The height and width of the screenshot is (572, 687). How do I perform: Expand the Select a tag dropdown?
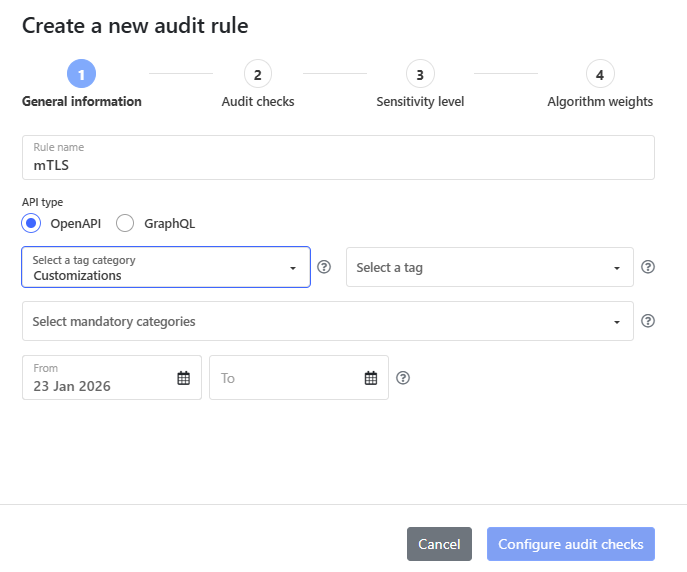pos(489,267)
